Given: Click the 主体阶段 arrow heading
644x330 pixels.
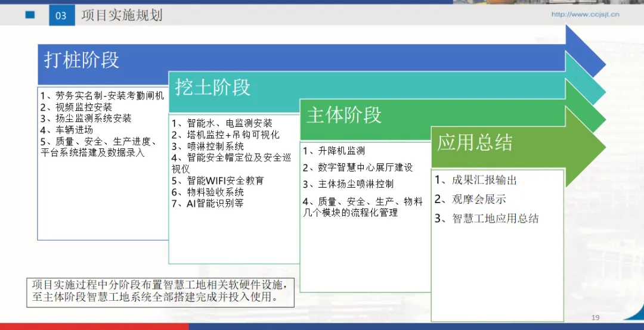Looking at the screenshot, I should pos(344,115).
